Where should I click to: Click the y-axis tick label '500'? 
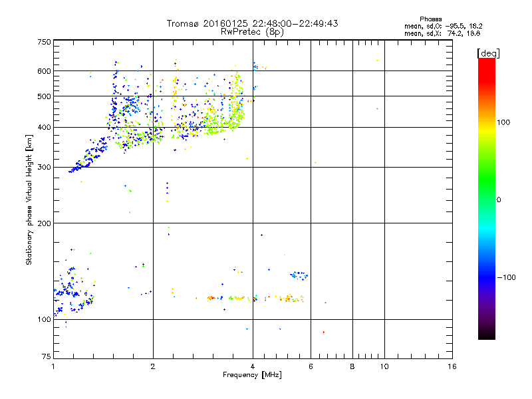[x=44, y=96]
